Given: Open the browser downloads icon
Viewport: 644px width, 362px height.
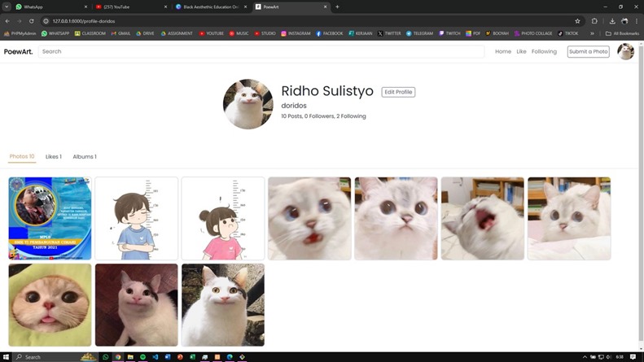Looking at the screenshot, I should click(x=611, y=21).
